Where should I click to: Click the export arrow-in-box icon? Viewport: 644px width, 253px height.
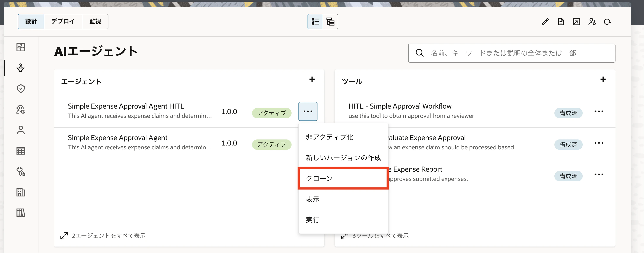pos(576,22)
